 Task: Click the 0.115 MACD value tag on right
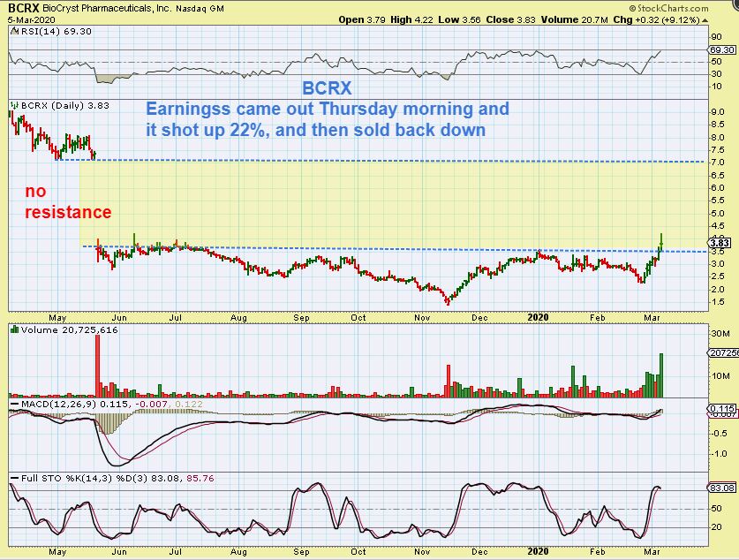coord(721,408)
